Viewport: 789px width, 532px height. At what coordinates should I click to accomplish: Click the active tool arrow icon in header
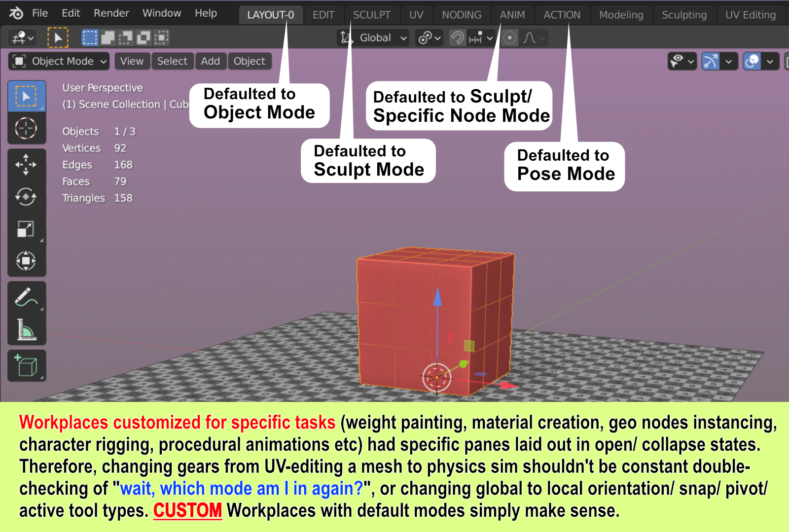[x=58, y=37]
